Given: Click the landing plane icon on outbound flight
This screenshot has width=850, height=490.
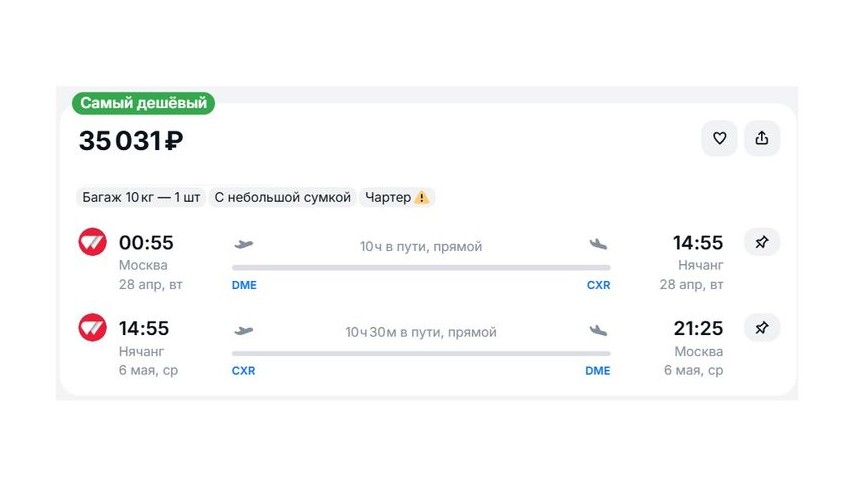Looking at the screenshot, I should pyautogui.click(x=598, y=244).
